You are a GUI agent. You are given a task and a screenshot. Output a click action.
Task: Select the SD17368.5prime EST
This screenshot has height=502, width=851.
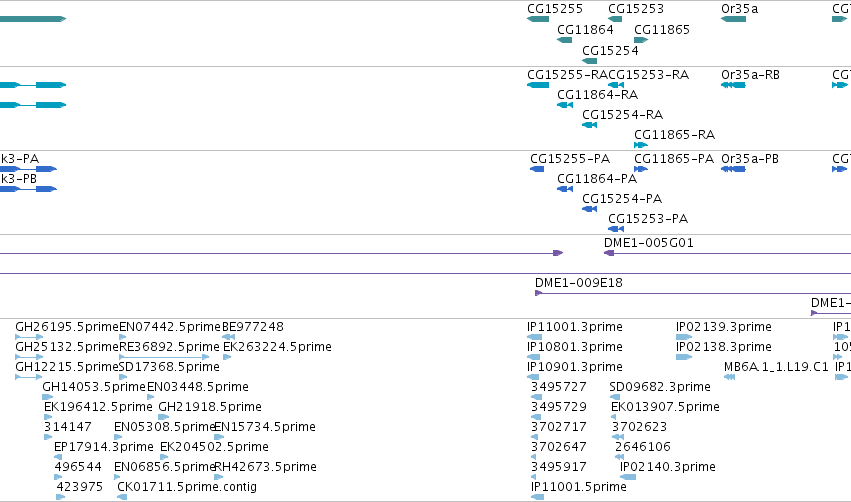pos(123,377)
